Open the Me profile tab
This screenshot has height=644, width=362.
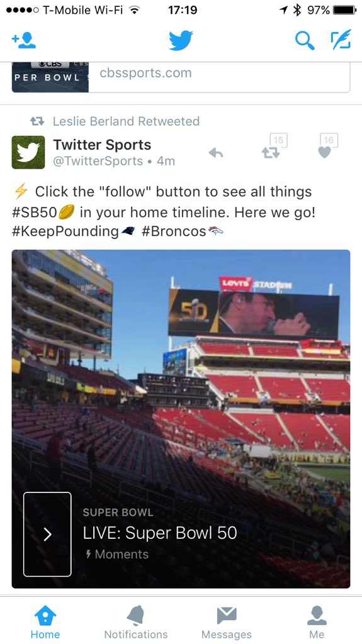coord(317,622)
